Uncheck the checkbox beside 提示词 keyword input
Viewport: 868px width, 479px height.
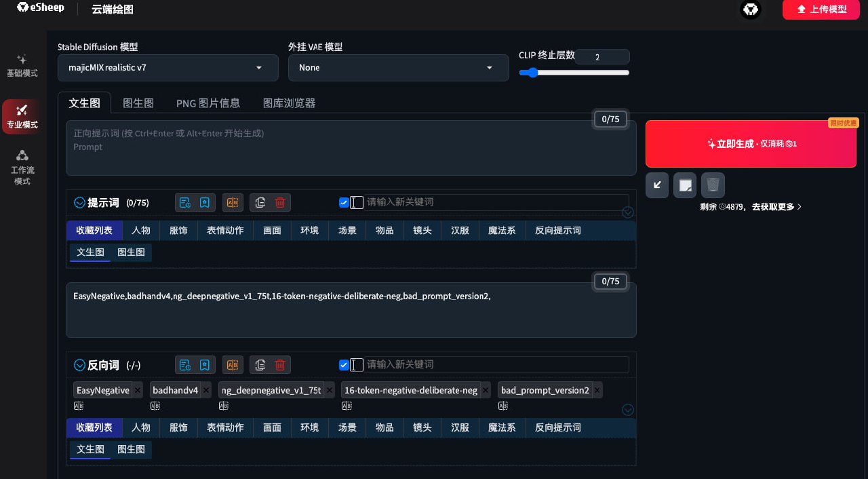[344, 202]
